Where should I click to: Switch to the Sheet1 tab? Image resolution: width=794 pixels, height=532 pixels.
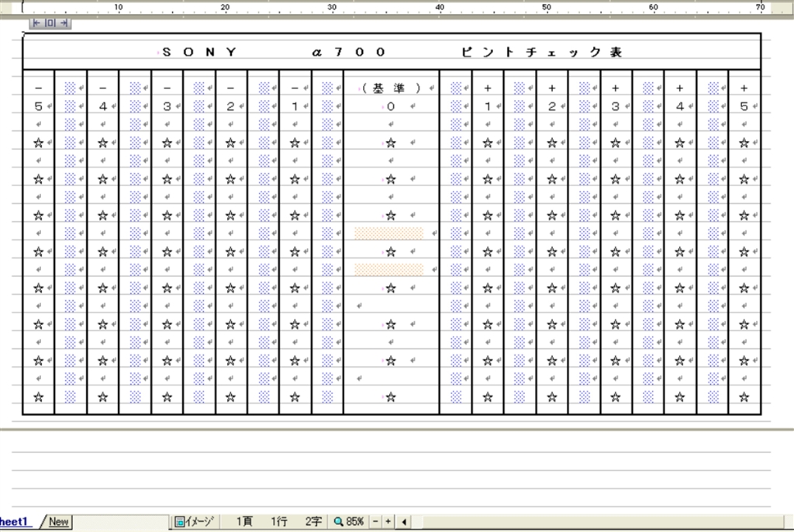(14, 521)
